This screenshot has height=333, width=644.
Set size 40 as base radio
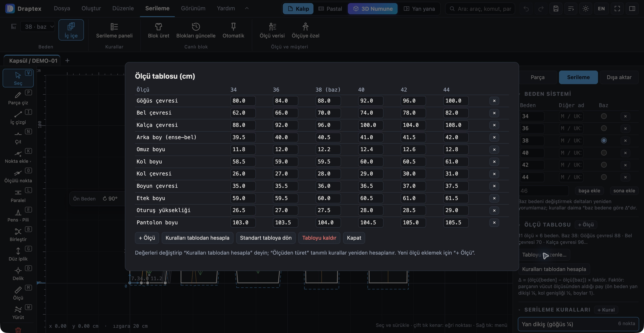point(603,152)
